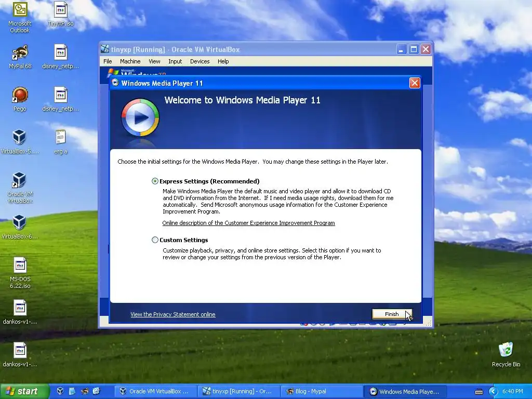Click the keyboard icon in system tray
This screenshot has height=399, width=532.
tap(478, 392)
